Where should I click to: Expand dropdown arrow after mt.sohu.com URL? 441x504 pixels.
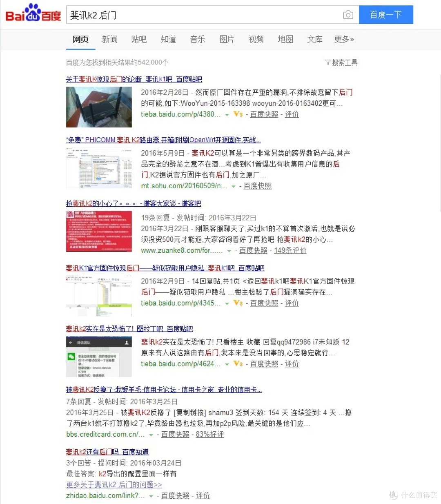coord(234,186)
